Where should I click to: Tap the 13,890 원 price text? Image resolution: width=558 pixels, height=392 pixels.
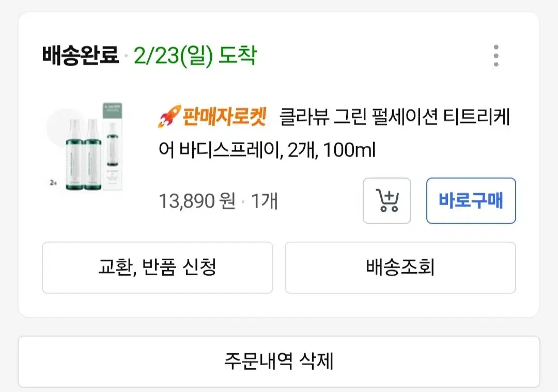(x=197, y=201)
